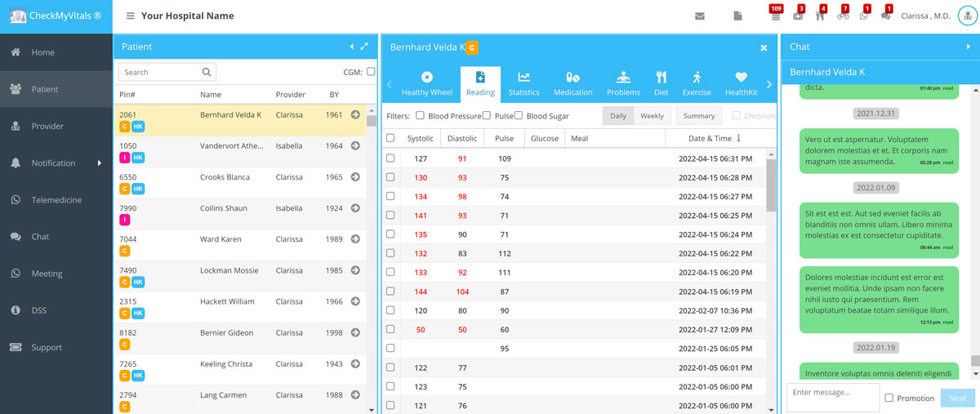Expand the Patient panel to full size

[x=364, y=47]
